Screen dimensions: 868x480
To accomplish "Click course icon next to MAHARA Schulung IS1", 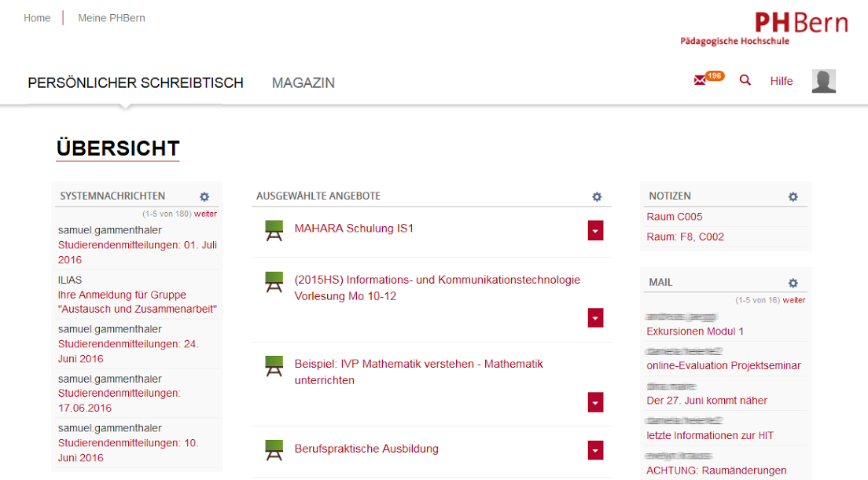I will click(274, 230).
